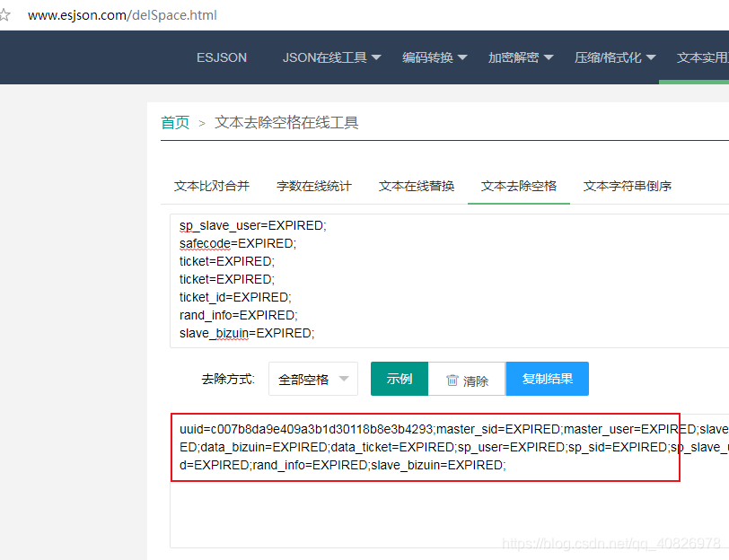Open the 全部空格 removal mode selector
The image size is (729, 560).
point(312,378)
